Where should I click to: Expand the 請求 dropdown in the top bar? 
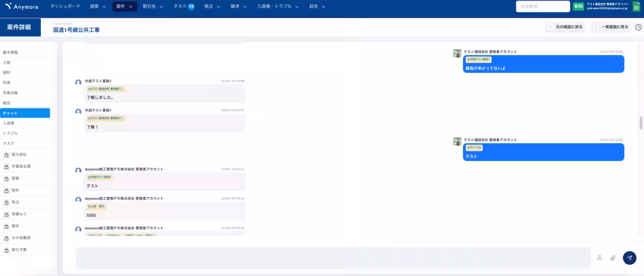239,6
